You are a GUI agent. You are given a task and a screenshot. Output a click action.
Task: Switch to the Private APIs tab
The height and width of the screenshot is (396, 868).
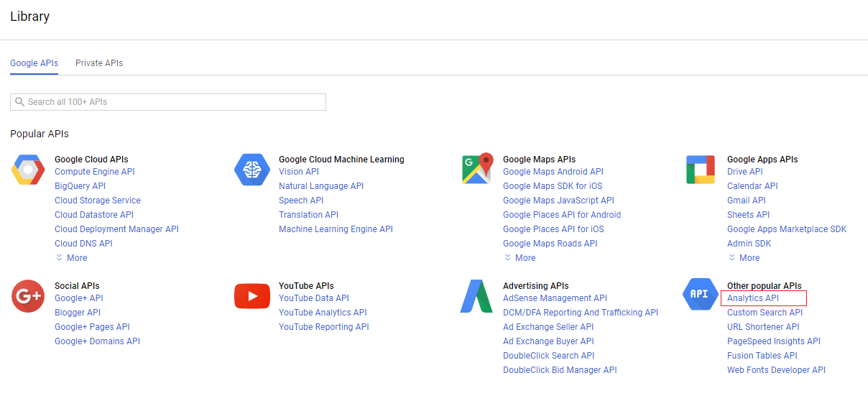coord(99,63)
